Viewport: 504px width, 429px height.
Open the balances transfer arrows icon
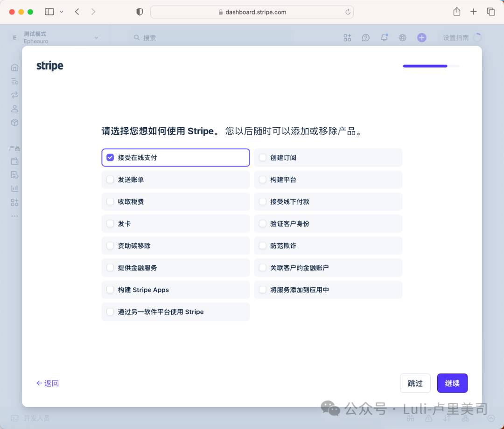point(15,95)
